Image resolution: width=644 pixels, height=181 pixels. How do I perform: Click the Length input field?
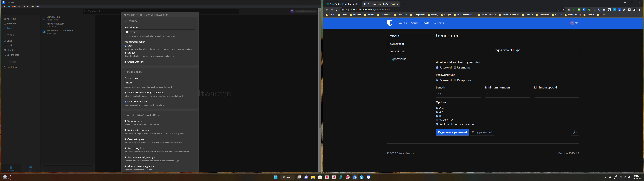[x=458, y=94]
